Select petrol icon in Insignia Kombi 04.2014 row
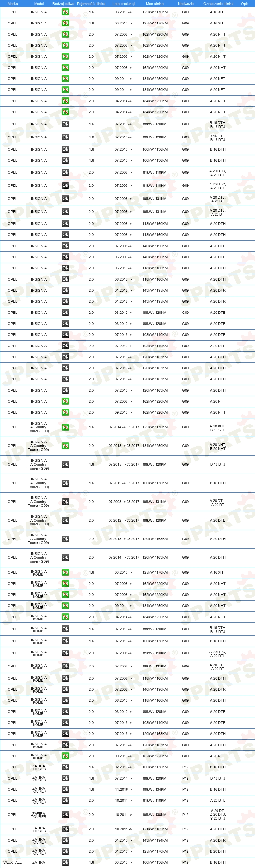Image resolution: width=255 pixels, height=868 pixels. coord(65,617)
